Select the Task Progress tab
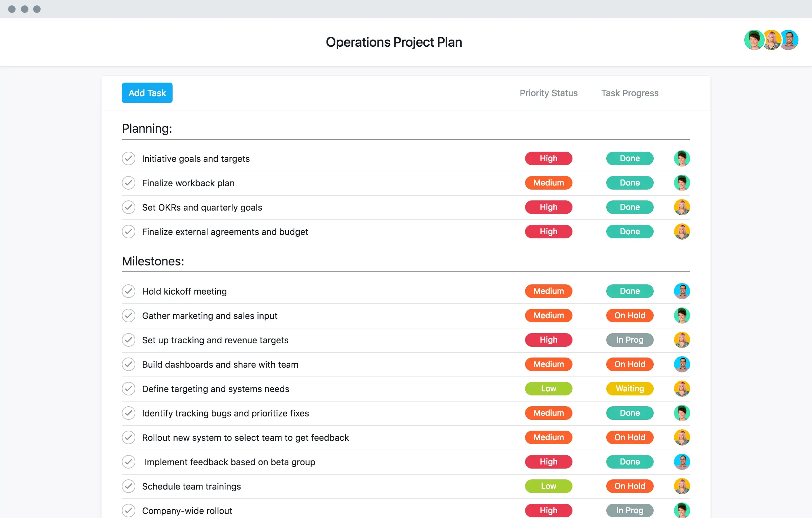The height and width of the screenshot is (518, 812). click(x=629, y=92)
